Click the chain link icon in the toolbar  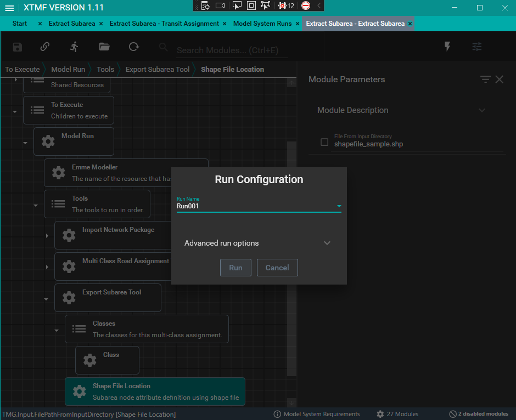pyautogui.click(x=45, y=47)
